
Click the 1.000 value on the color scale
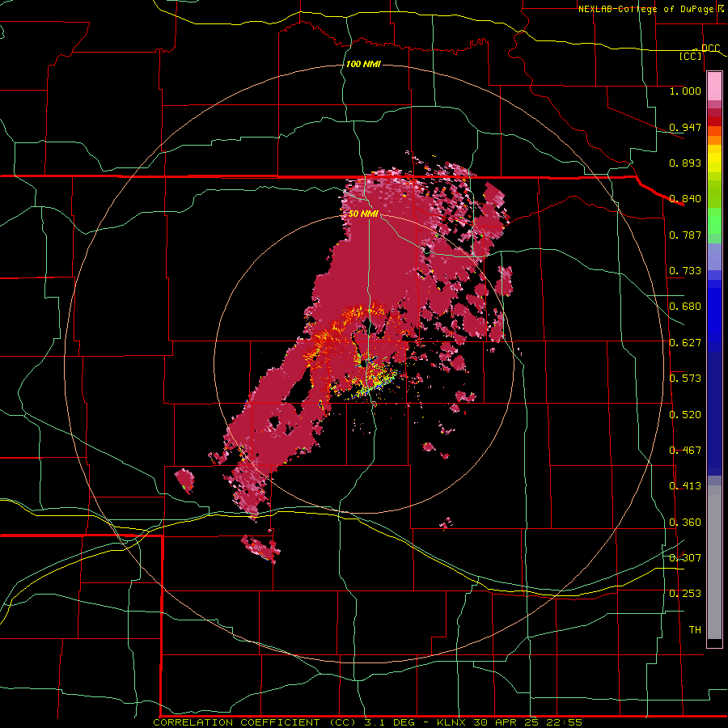(x=685, y=91)
